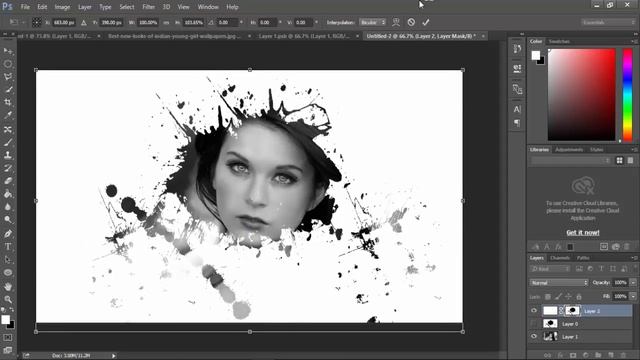Select the Pen tool
Image resolution: width=640 pixels, height=360 pixels.
point(8,234)
